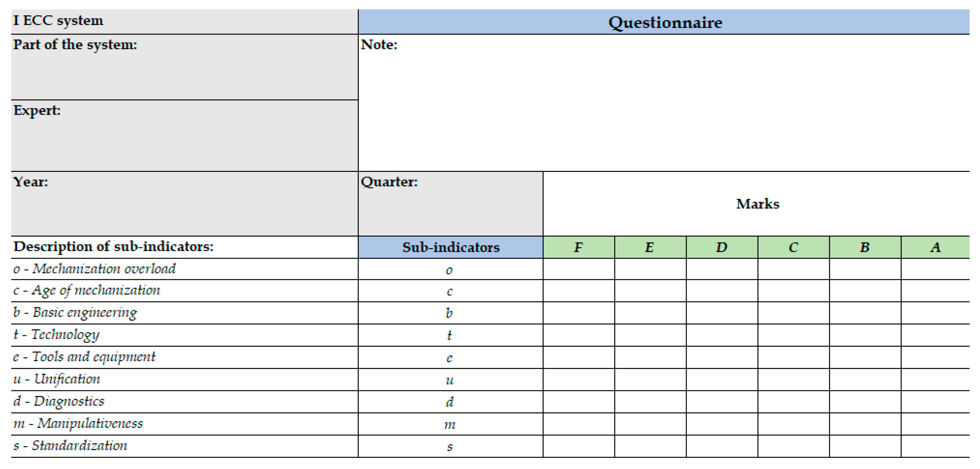
Task: Click the Quarter field
Action: pyautogui.click(x=450, y=204)
